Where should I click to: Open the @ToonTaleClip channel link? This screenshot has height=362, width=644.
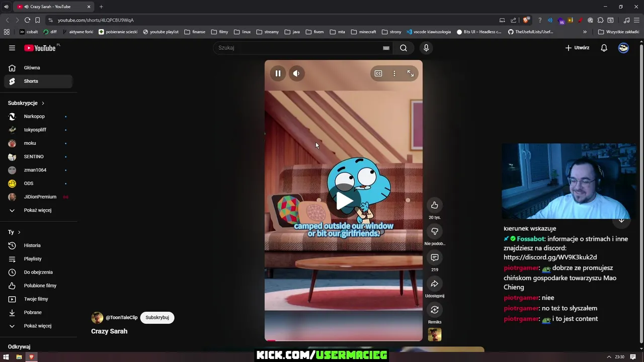(121, 317)
